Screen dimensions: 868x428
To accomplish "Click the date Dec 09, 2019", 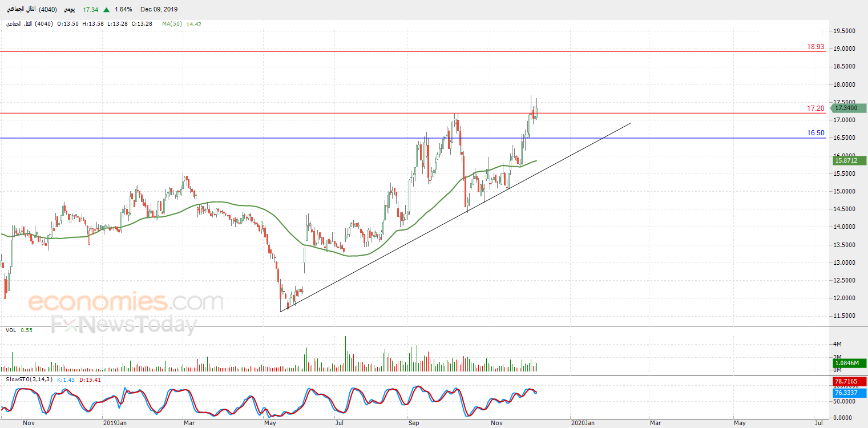I will click(159, 10).
